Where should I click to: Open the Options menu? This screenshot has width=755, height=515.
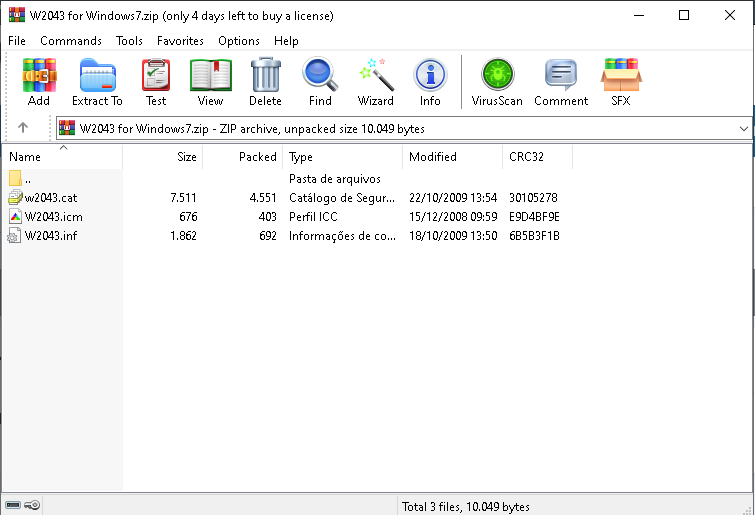[x=239, y=41]
